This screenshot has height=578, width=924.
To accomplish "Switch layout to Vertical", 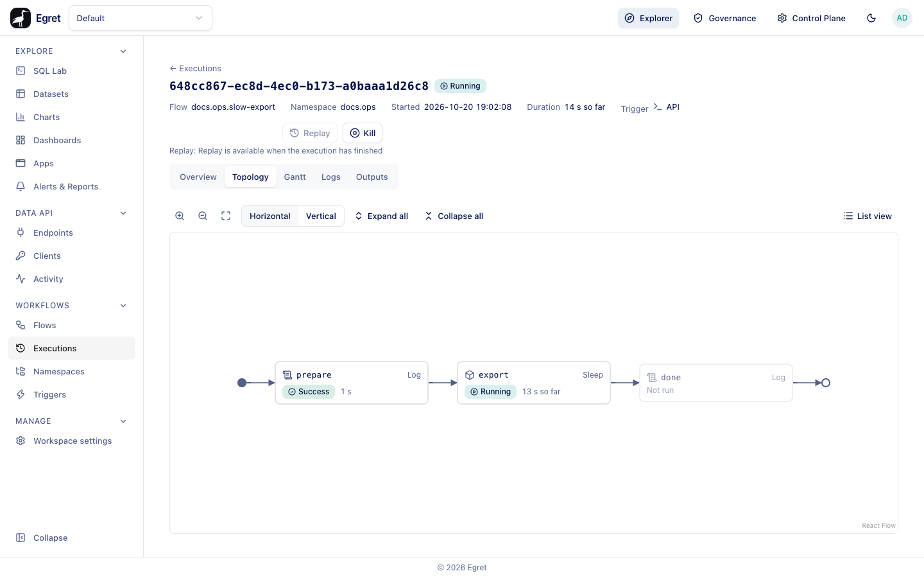I will click(321, 216).
